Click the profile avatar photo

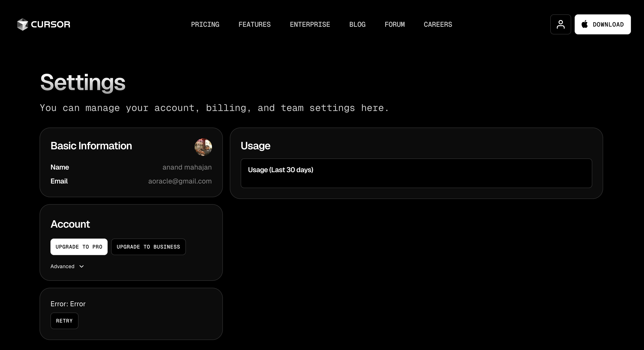point(203,147)
